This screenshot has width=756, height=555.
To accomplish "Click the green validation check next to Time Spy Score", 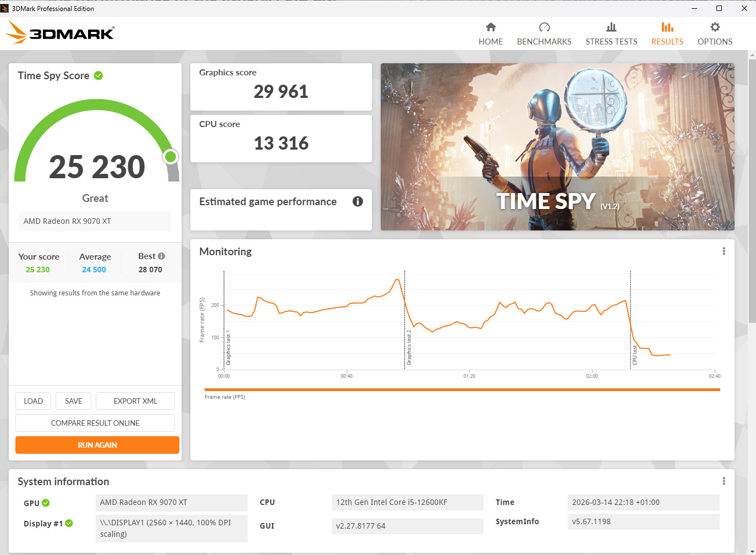I will (x=98, y=75).
